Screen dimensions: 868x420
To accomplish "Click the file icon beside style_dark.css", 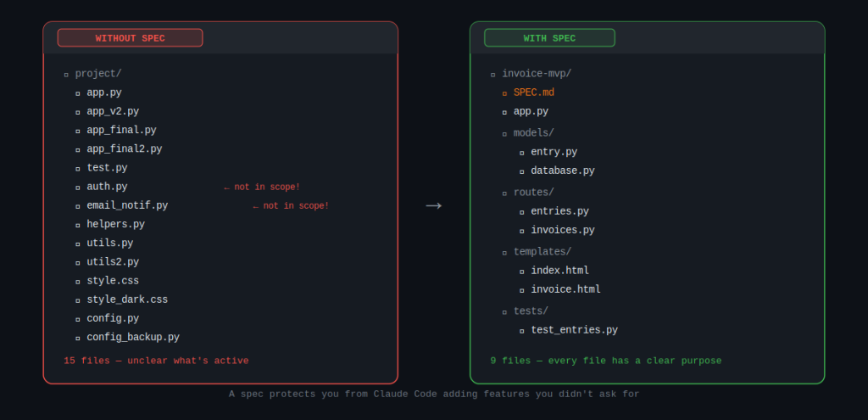I will [77, 300].
